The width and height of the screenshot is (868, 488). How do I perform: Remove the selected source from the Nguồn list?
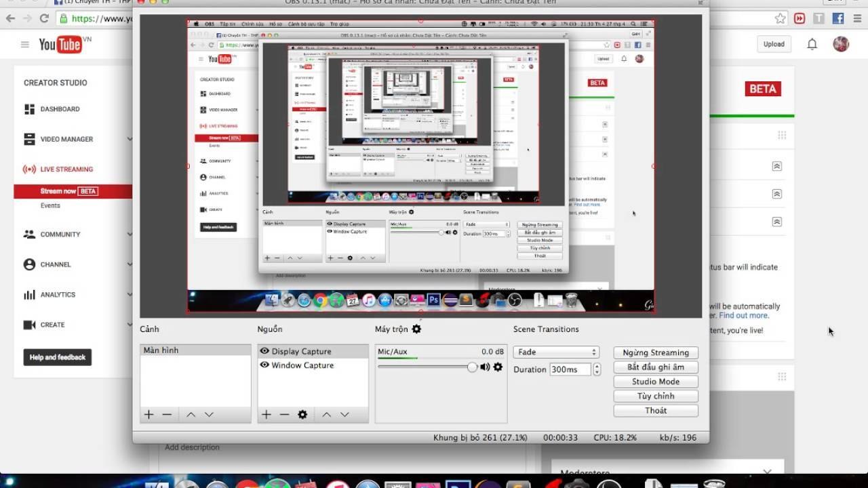click(284, 415)
